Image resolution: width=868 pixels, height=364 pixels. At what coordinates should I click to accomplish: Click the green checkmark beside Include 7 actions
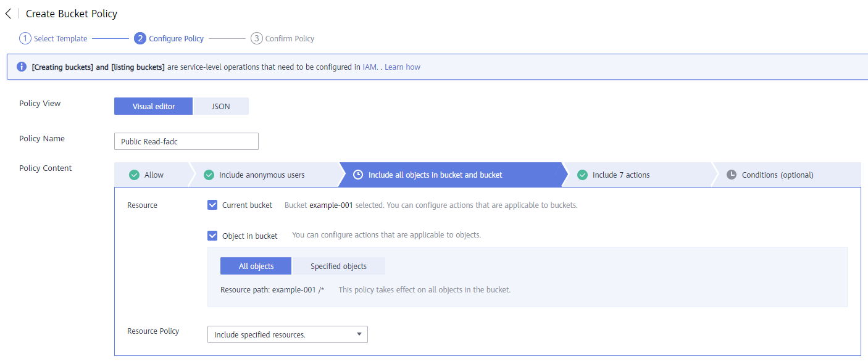[x=582, y=175]
